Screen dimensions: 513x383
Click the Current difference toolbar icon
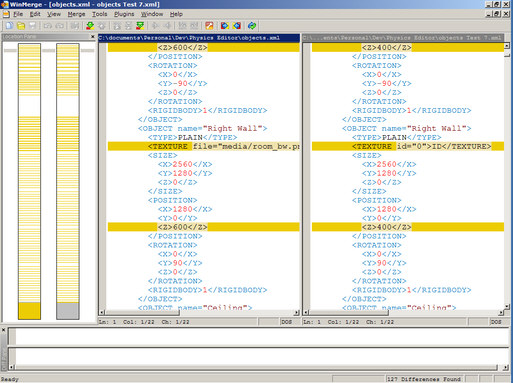(x=128, y=26)
